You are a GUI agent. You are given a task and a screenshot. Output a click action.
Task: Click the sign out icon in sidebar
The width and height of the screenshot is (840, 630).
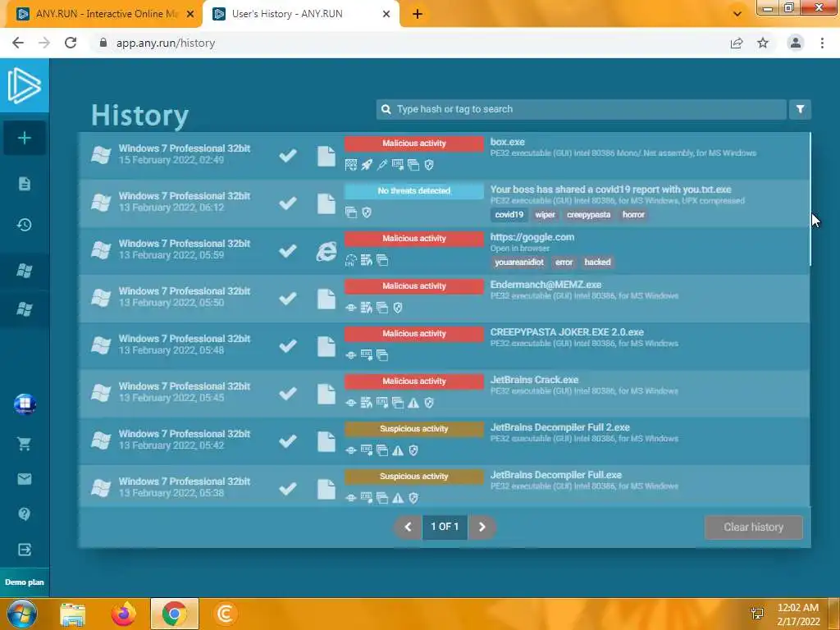(24, 550)
